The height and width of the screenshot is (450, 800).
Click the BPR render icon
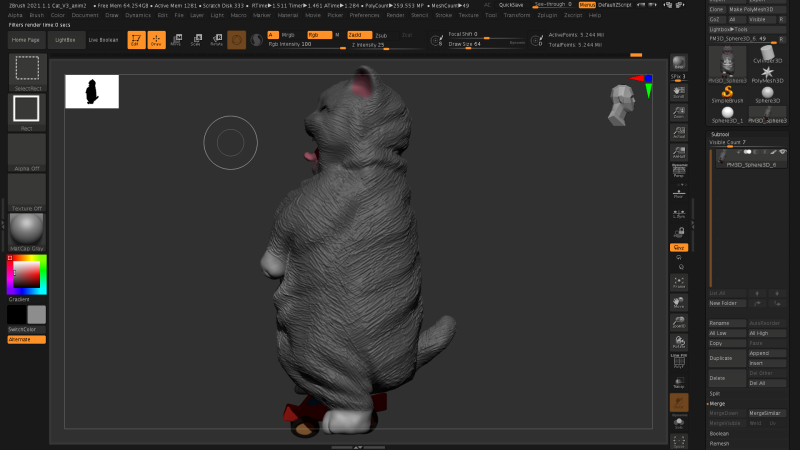point(679,63)
